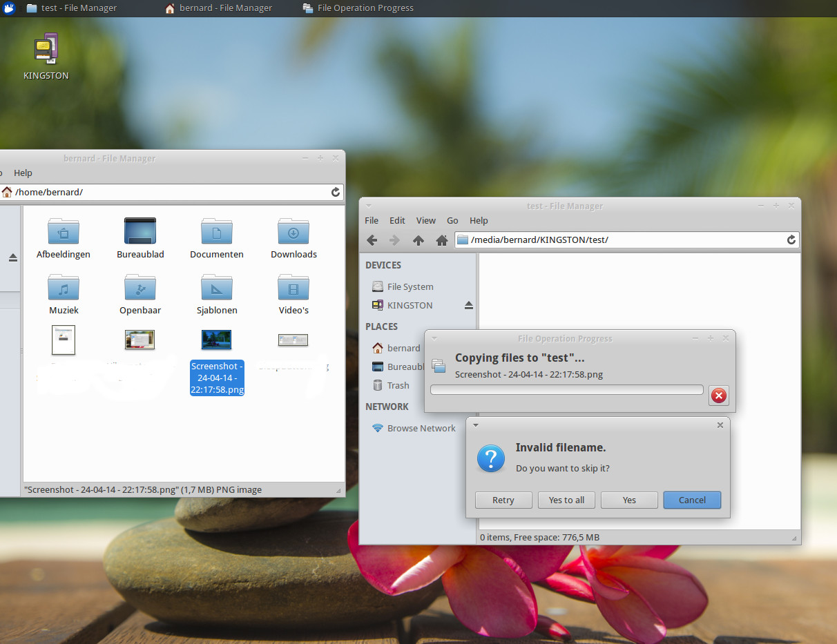Click the copy progress bar
The width and height of the screenshot is (837, 644).
click(566, 390)
